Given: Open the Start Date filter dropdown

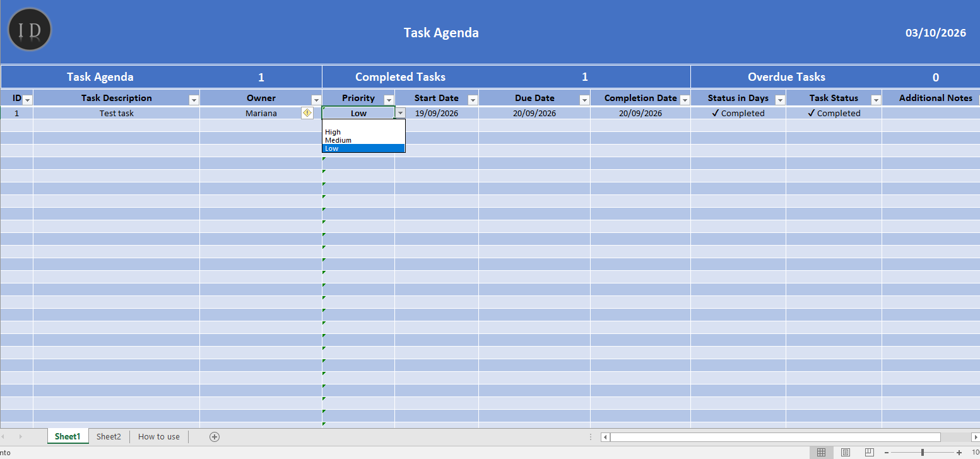Looking at the screenshot, I should 473,100.
